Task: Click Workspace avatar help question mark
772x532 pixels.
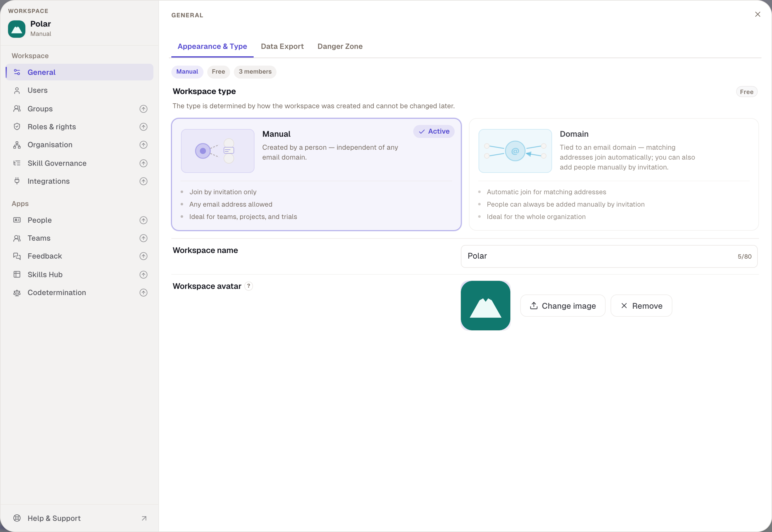Action: point(249,286)
